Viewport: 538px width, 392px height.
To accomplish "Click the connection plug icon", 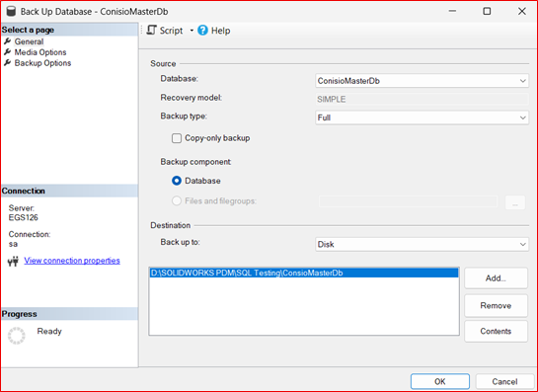I will (x=13, y=262).
